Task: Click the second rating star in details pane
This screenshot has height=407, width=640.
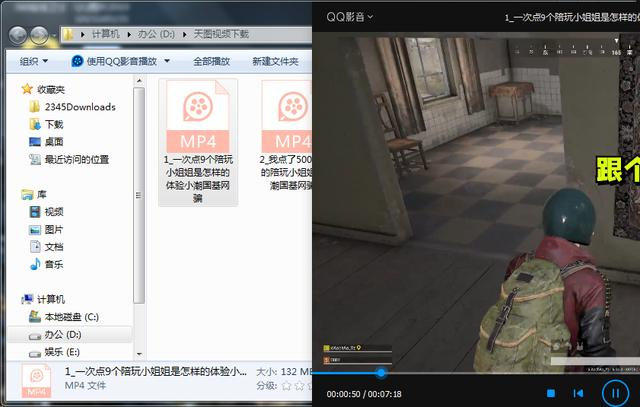Action: click(299, 385)
